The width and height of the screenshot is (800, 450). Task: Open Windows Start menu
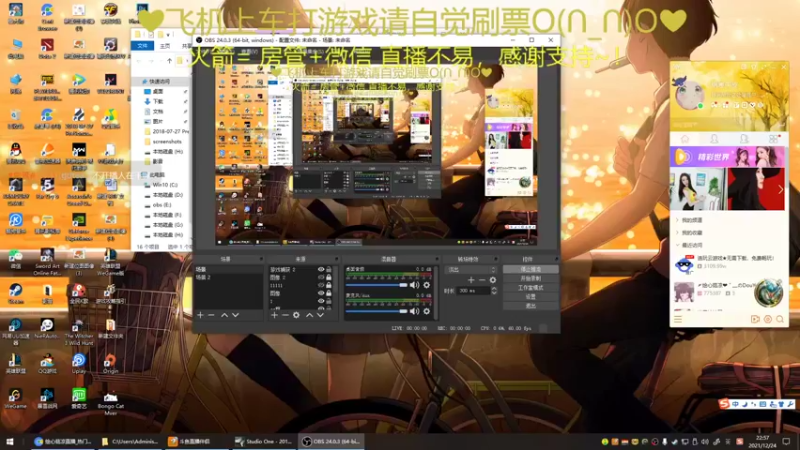point(9,441)
